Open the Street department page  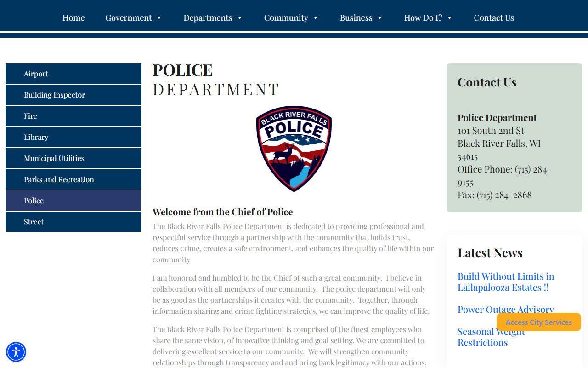click(73, 222)
